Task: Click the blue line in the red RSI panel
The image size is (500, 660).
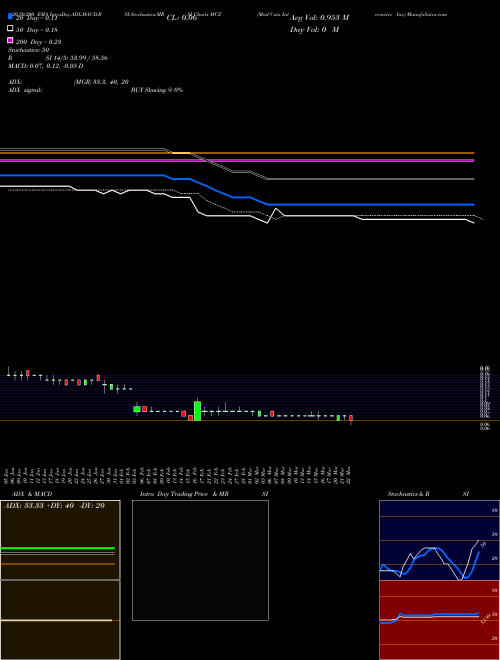Action: click(429, 616)
